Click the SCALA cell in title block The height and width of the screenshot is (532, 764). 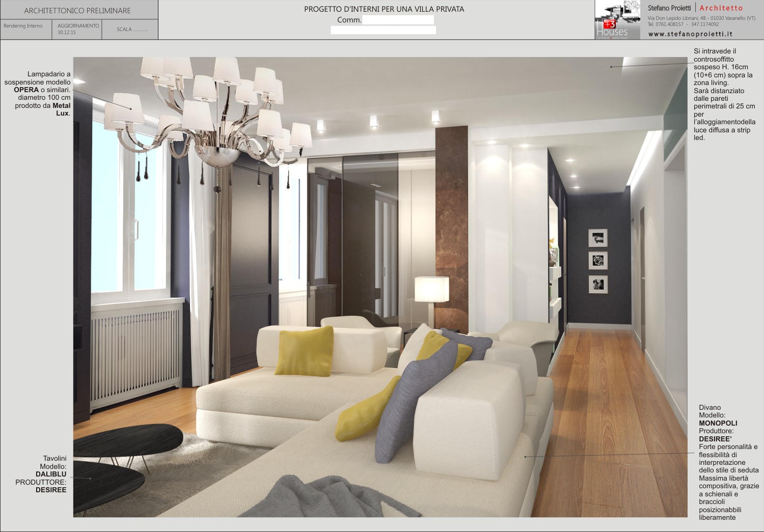[130, 30]
